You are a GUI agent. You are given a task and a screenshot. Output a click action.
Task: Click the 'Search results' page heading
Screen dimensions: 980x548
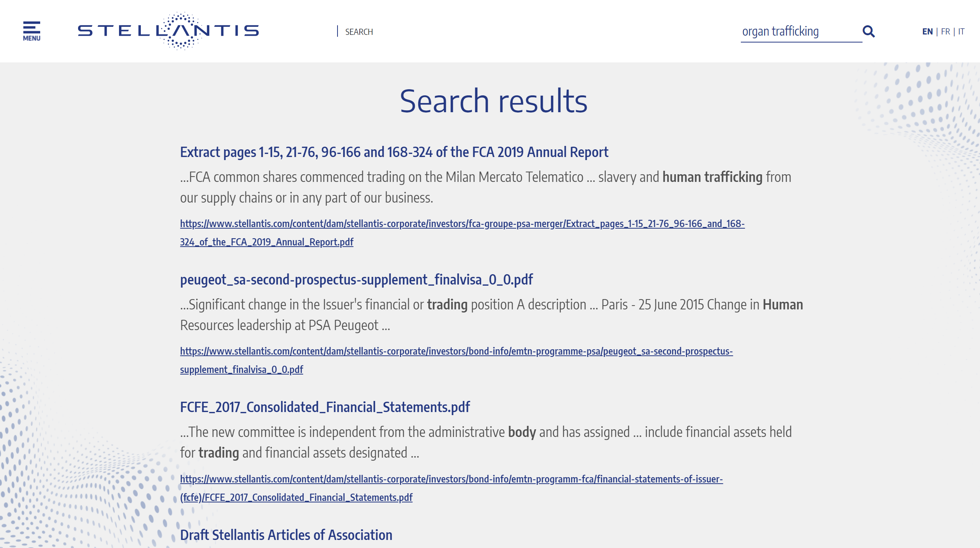click(x=493, y=101)
